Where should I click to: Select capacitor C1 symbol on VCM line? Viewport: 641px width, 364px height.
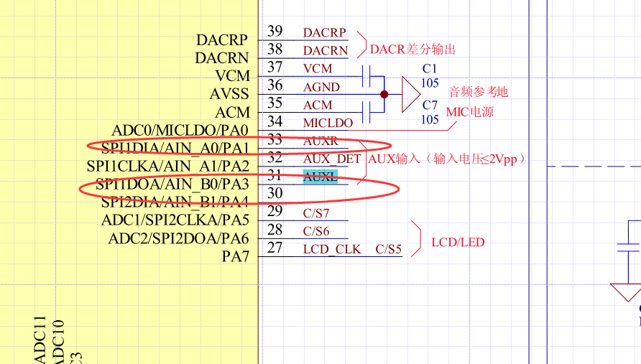tap(366, 76)
